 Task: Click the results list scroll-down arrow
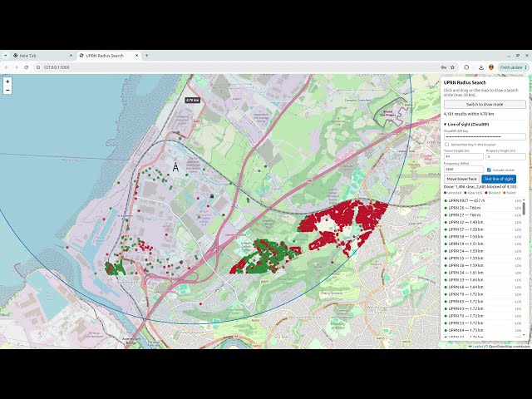(524, 335)
